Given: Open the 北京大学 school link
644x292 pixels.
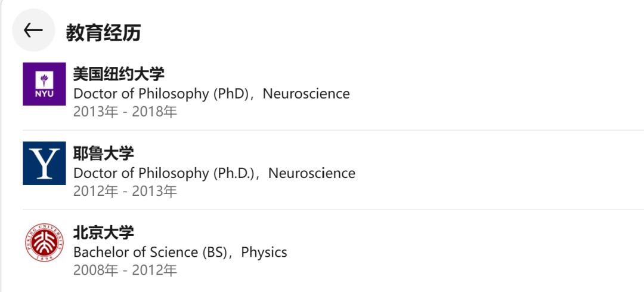Looking at the screenshot, I should [x=103, y=232].
